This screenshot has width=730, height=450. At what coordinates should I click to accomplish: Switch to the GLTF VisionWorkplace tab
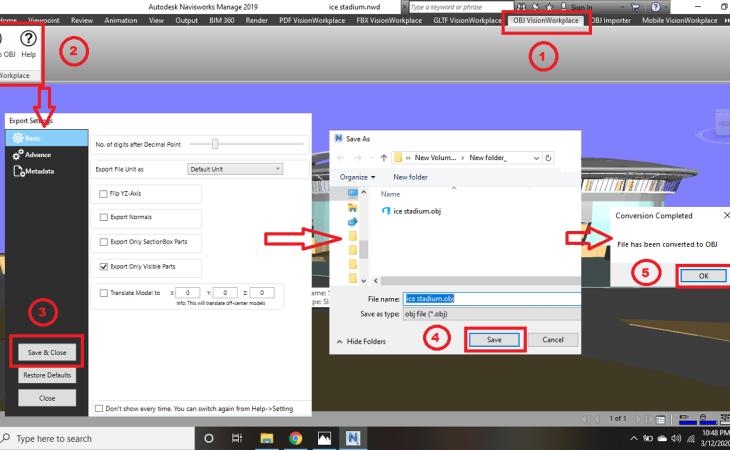coord(467,20)
